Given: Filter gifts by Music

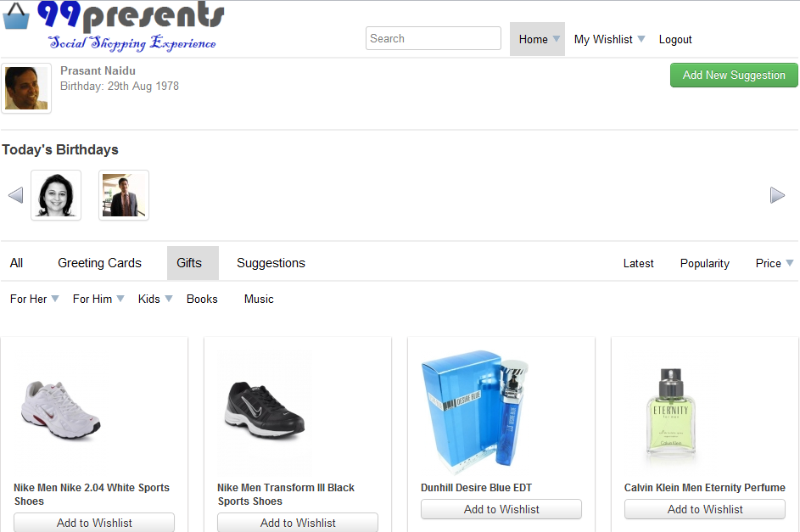Looking at the screenshot, I should click(x=259, y=299).
